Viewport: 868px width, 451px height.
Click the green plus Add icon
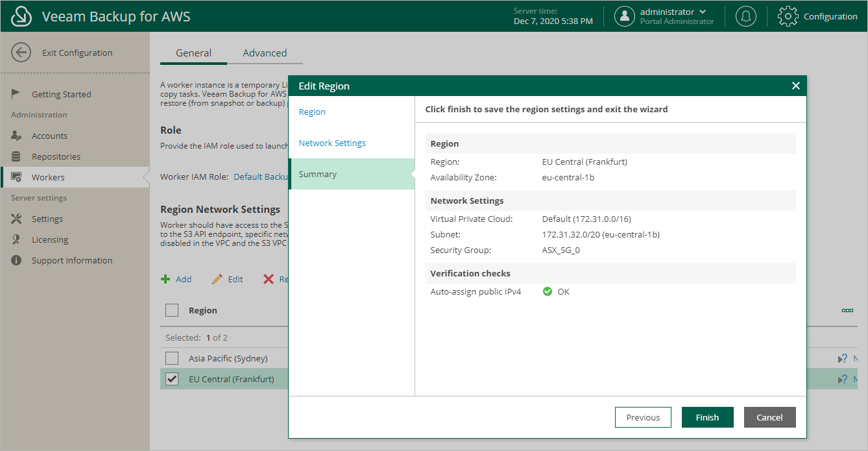(165, 279)
